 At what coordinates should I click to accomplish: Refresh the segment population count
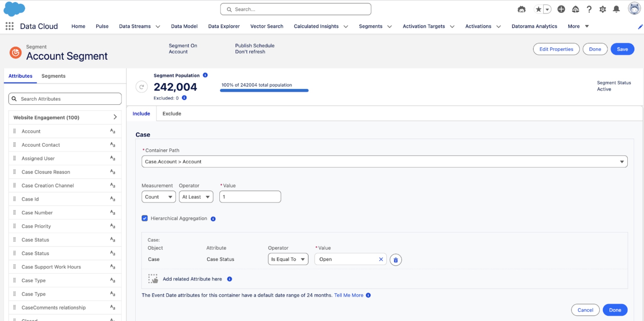pos(141,87)
